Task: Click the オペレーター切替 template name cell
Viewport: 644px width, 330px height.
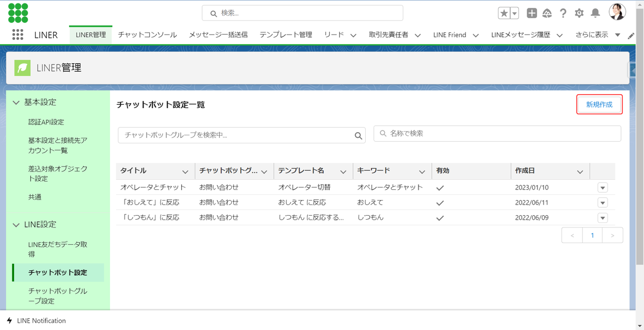Action: 305,187
